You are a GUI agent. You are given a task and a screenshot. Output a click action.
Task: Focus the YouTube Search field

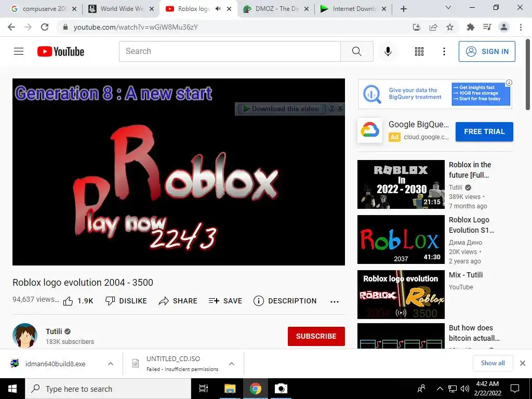click(x=230, y=51)
